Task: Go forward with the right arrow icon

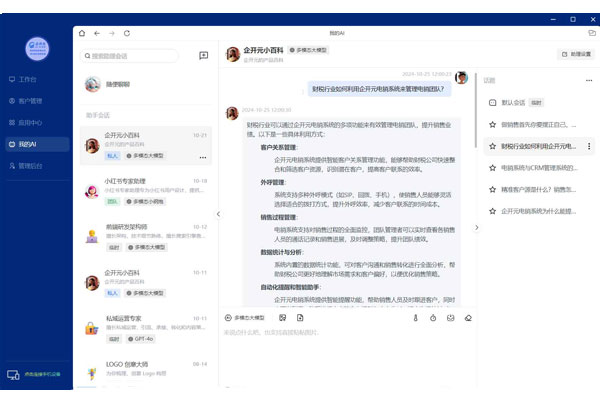Action: click(x=112, y=33)
